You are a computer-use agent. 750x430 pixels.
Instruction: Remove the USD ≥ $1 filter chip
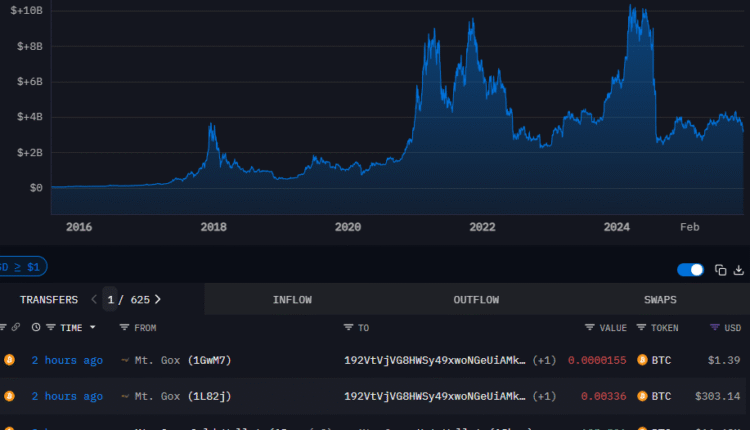(20, 267)
